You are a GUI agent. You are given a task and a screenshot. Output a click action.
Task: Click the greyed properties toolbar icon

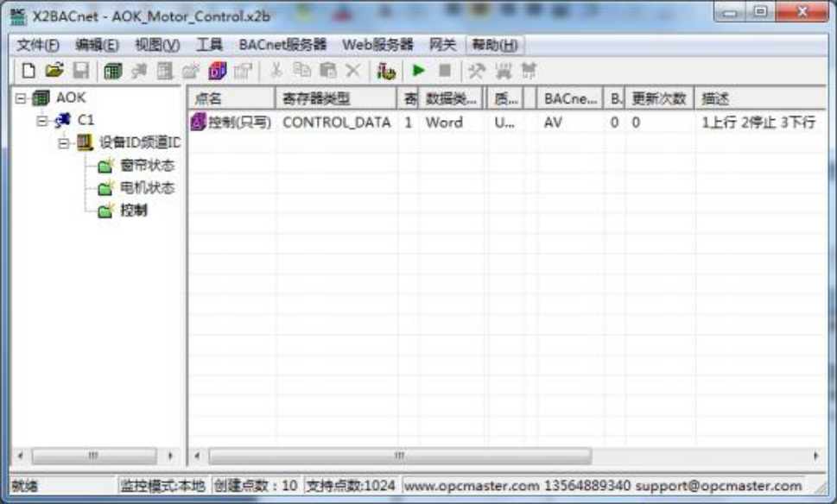tap(244, 71)
